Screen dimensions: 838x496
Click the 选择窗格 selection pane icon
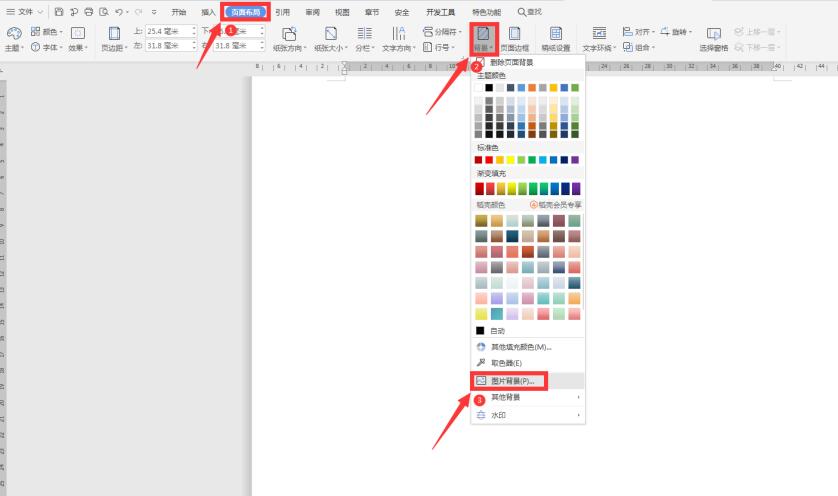tap(713, 34)
